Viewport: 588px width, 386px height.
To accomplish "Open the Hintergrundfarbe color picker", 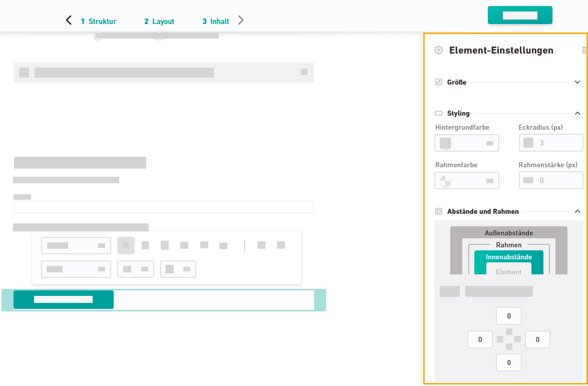I will pyautogui.click(x=467, y=143).
